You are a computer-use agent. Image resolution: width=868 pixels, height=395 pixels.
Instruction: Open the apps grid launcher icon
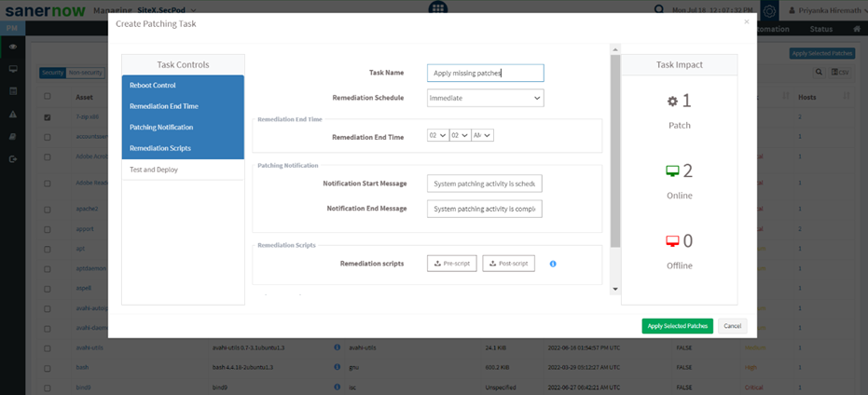pyautogui.click(x=438, y=7)
